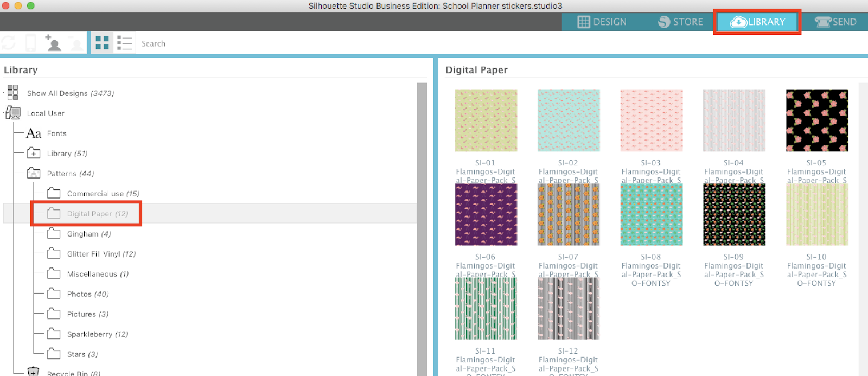Select SI-02 aqua flamingo paper thumbnail
The image size is (868, 376).
coord(569,120)
